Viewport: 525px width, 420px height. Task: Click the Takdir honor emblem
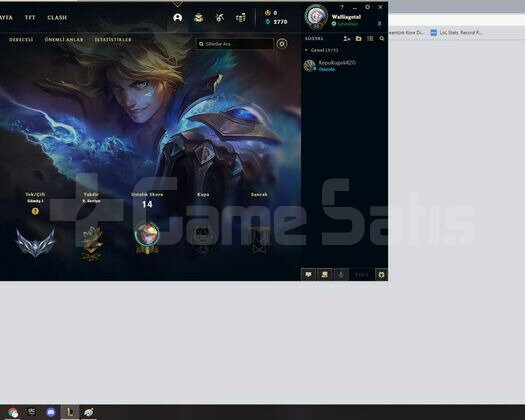(91, 243)
